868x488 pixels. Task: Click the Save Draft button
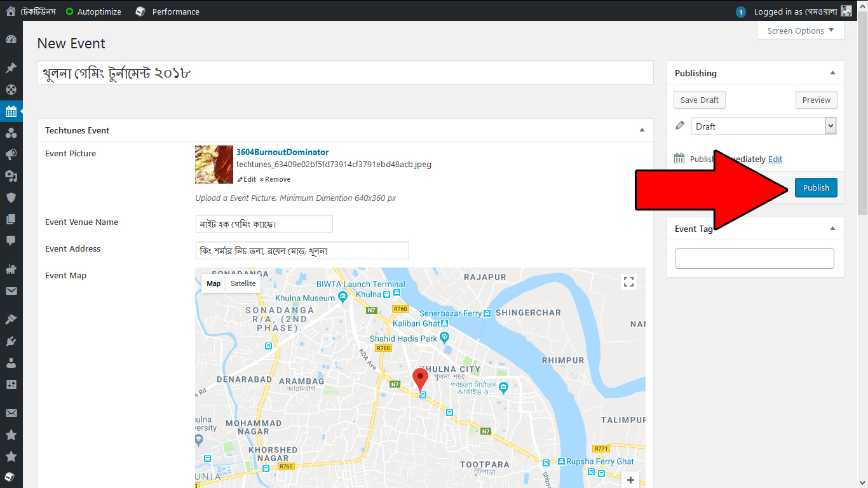pos(700,100)
